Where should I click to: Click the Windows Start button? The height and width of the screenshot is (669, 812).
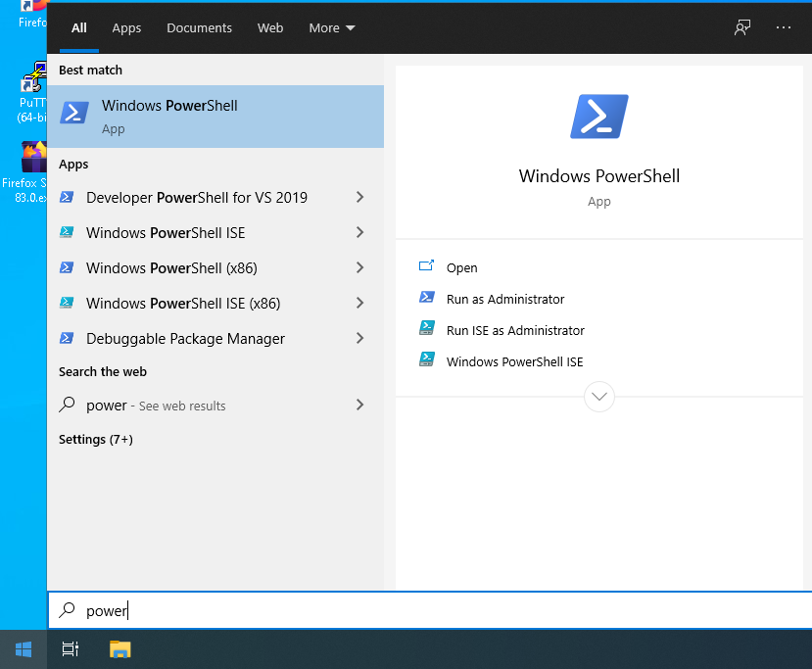click(x=24, y=649)
